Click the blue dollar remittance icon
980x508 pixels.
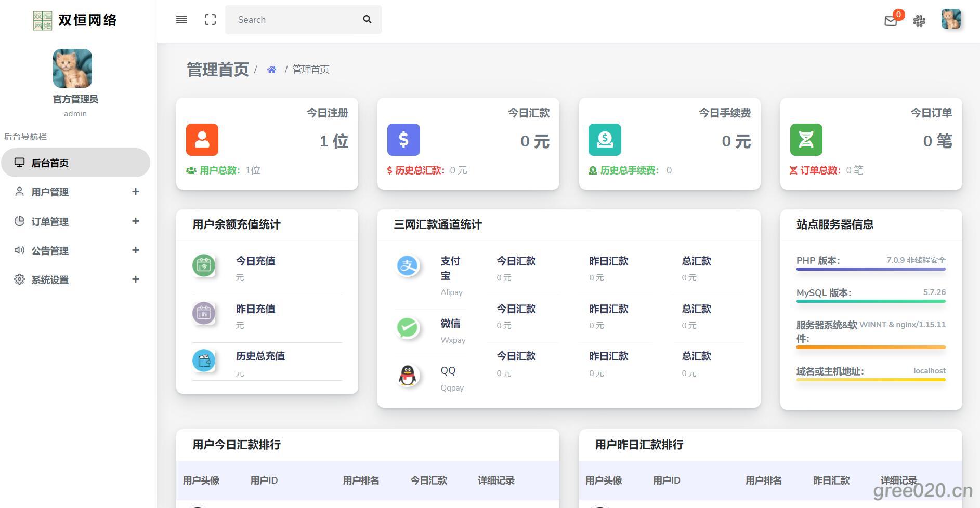pyautogui.click(x=403, y=140)
